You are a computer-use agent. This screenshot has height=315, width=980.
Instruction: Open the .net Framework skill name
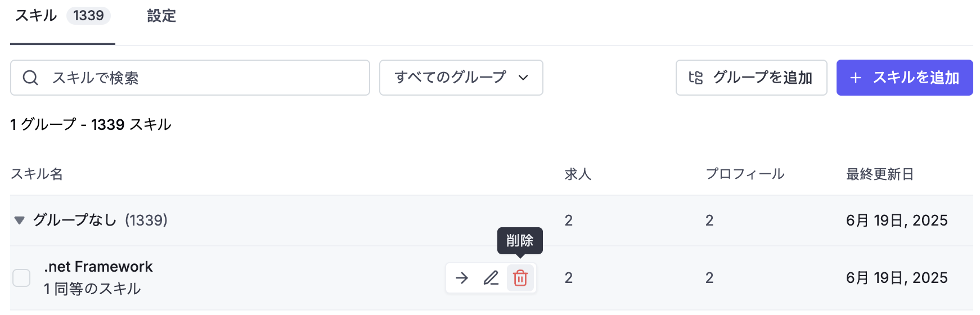point(98,267)
